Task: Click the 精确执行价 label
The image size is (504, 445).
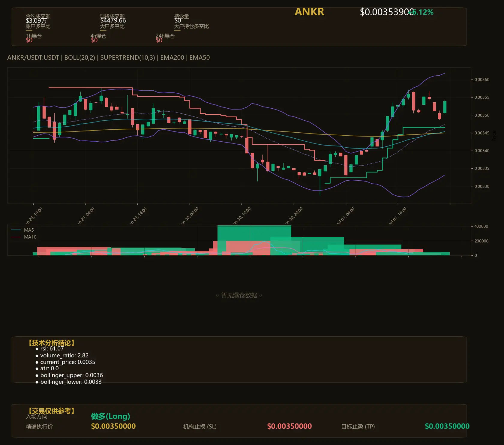Action: (39, 426)
